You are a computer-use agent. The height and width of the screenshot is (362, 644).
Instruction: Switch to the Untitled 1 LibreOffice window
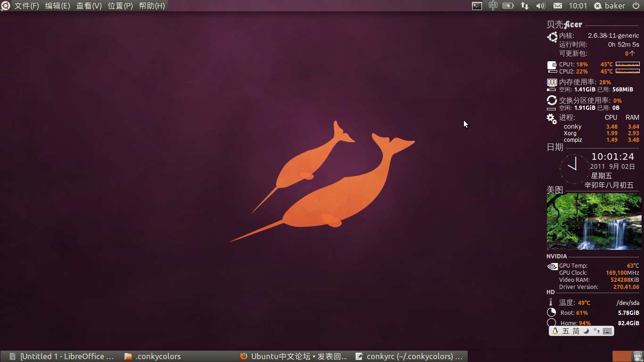pyautogui.click(x=61, y=356)
